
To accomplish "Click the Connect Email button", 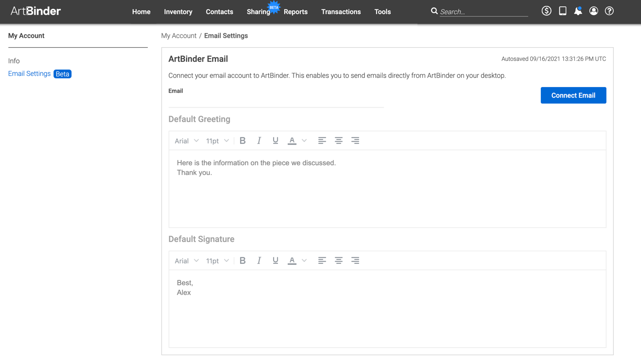I will click(573, 95).
